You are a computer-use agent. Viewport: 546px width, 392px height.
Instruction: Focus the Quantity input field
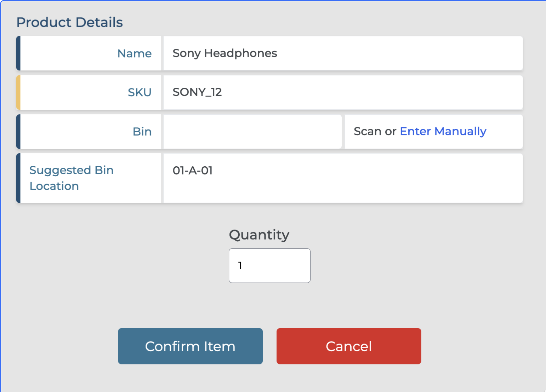click(x=269, y=265)
